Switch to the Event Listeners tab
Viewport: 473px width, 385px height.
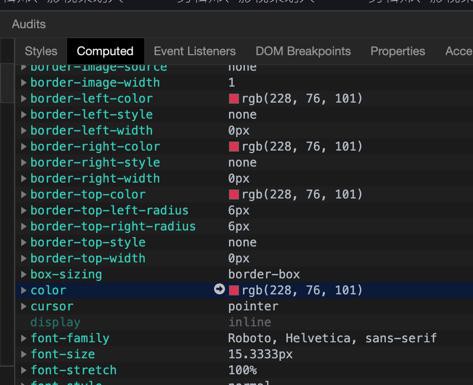[x=195, y=51]
